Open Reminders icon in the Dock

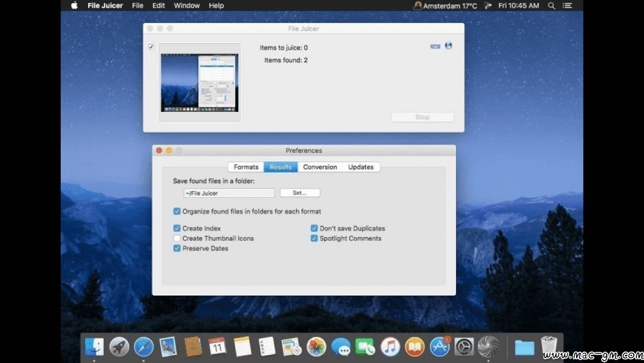point(267,347)
